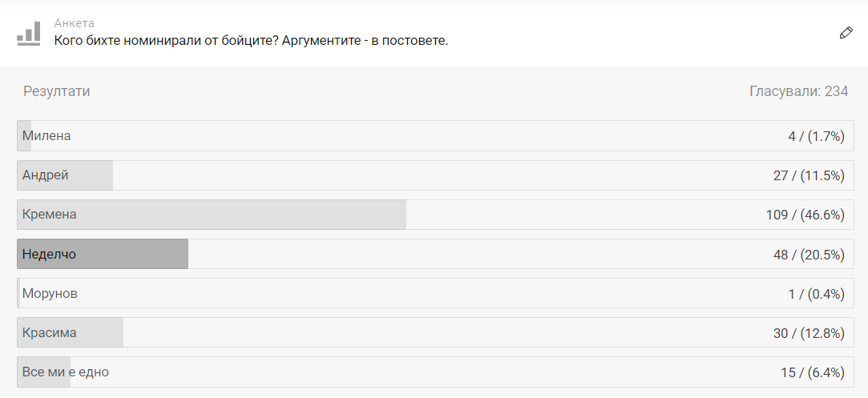Click the Анкета heading label
This screenshot has width=868, height=398.
pyautogui.click(x=75, y=23)
